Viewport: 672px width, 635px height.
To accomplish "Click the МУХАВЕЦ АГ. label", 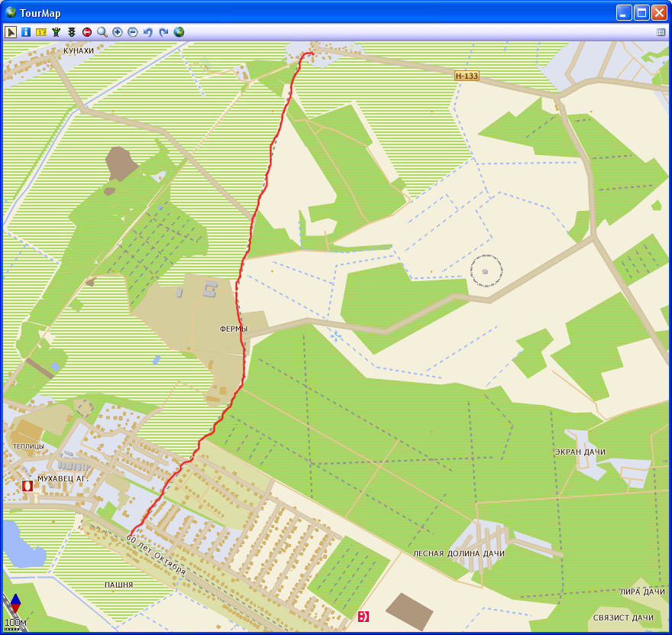I will 63,478.
